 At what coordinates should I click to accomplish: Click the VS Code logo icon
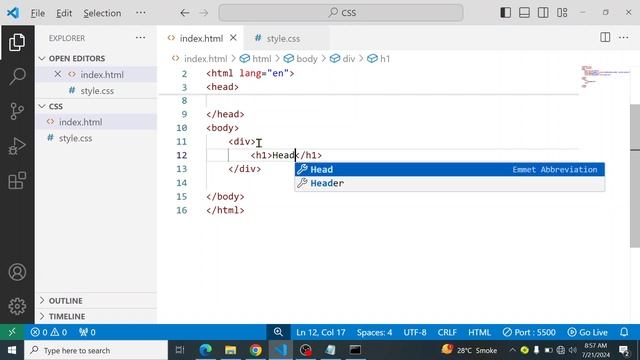click(x=13, y=13)
